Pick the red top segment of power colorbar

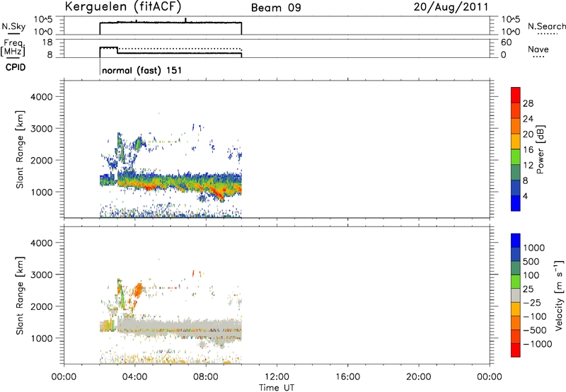516,96
